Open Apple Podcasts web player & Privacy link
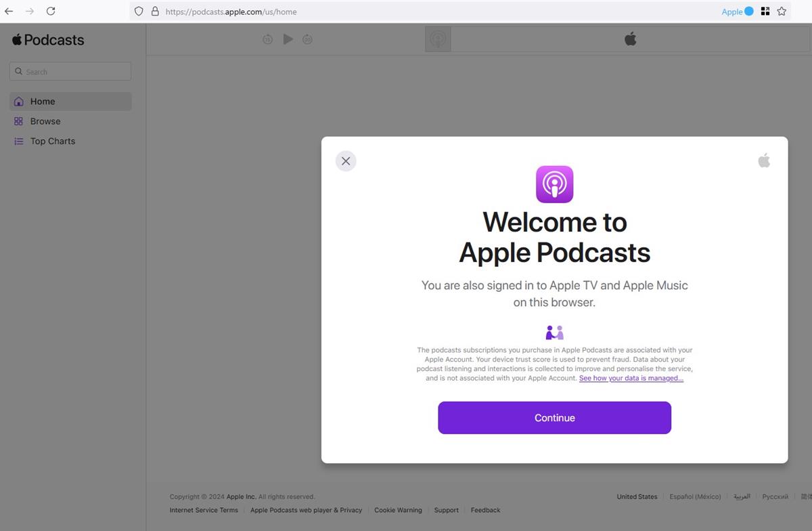This screenshot has height=531, width=812. point(306,510)
